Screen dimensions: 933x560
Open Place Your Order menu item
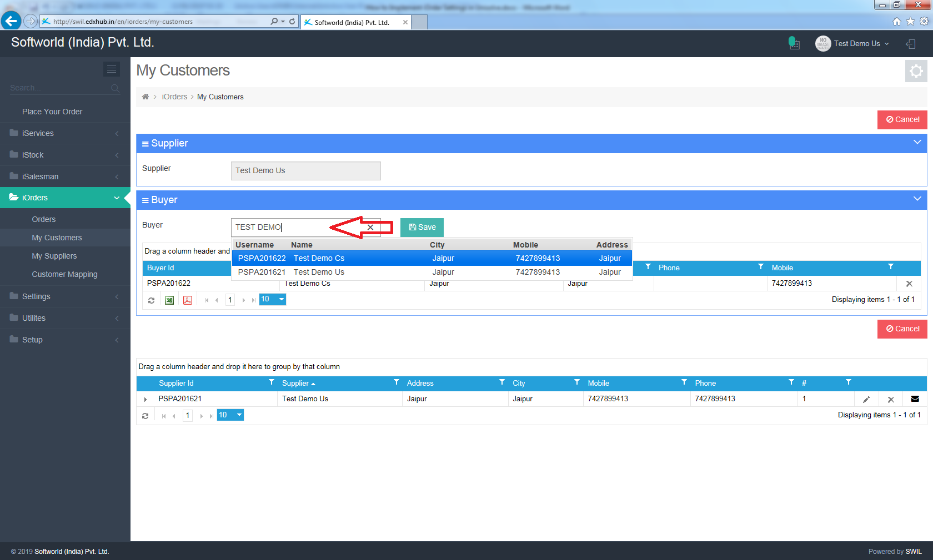tap(52, 112)
